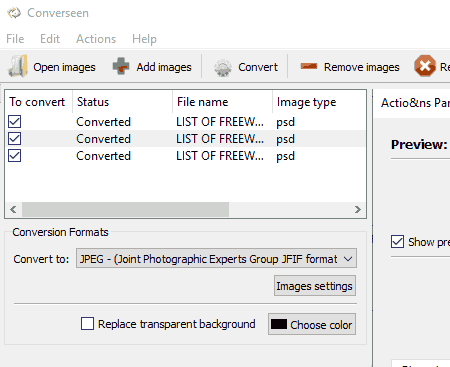Enable Replace transparent background checkbox
The height and width of the screenshot is (367, 450).
pyautogui.click(x=87, y=324)
